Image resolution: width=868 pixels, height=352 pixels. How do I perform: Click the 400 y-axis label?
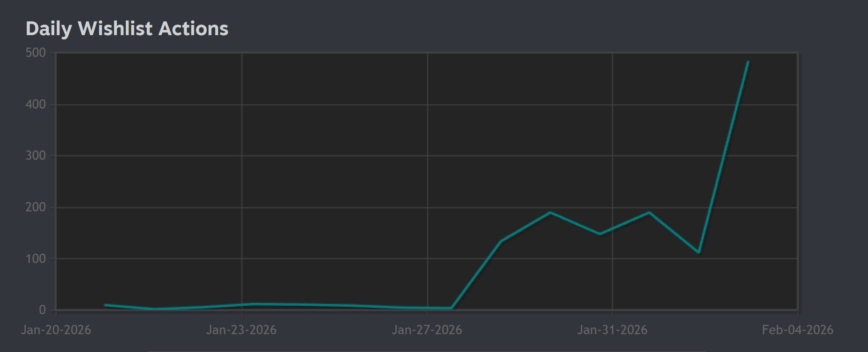point(36,105)
